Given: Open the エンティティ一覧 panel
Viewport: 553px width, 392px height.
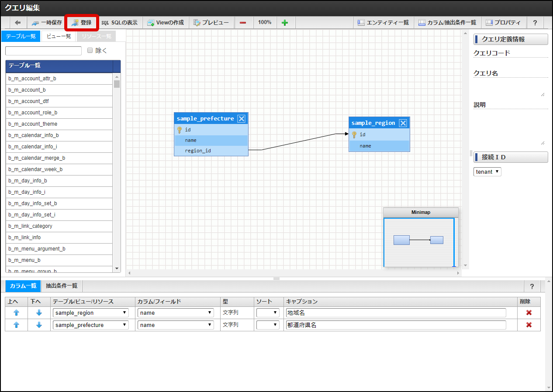Looking at the screenshot, I should pyautogui.click(x=383, y=23).
